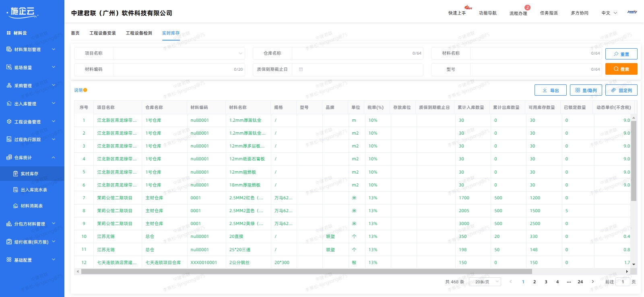The image size is (644, 297).
Task: Go to next page with right arrow
Action: [592, 282]
